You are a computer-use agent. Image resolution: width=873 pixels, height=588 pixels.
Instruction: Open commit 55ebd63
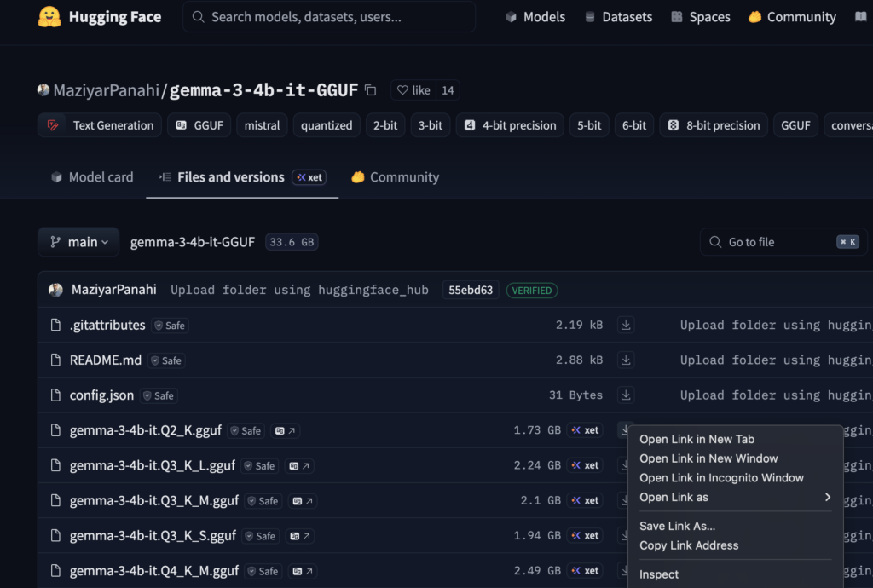point(471,291)
